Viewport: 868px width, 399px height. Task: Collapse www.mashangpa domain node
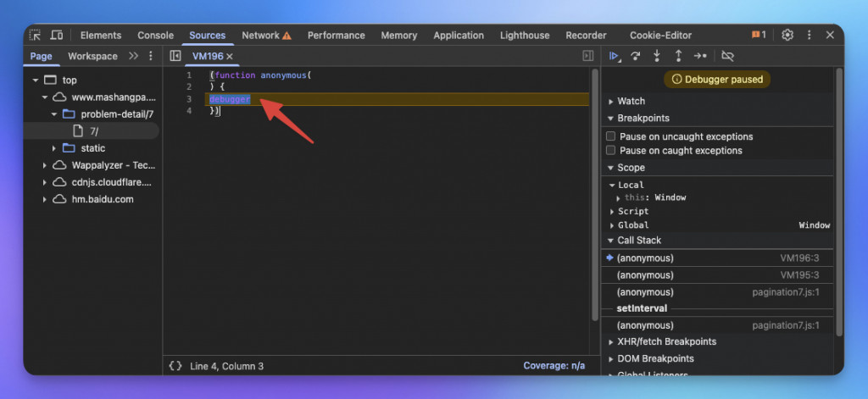pyautogui.click(x=45, y=97)
